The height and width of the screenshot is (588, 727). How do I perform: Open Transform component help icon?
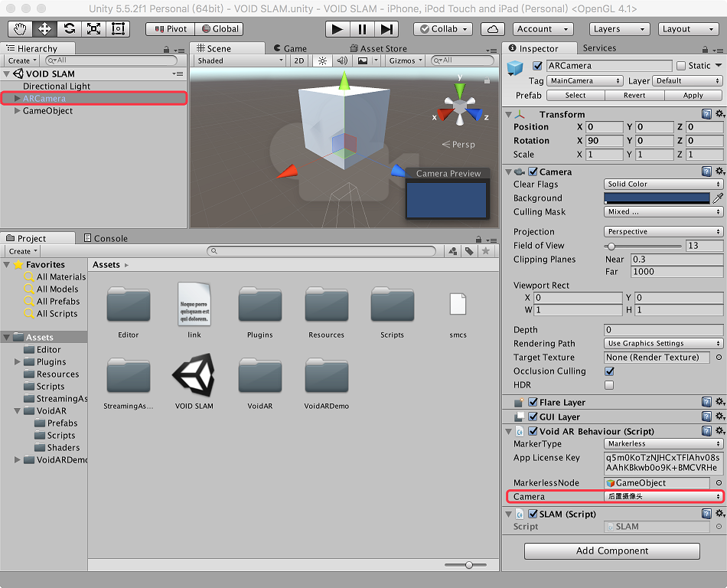706,114
